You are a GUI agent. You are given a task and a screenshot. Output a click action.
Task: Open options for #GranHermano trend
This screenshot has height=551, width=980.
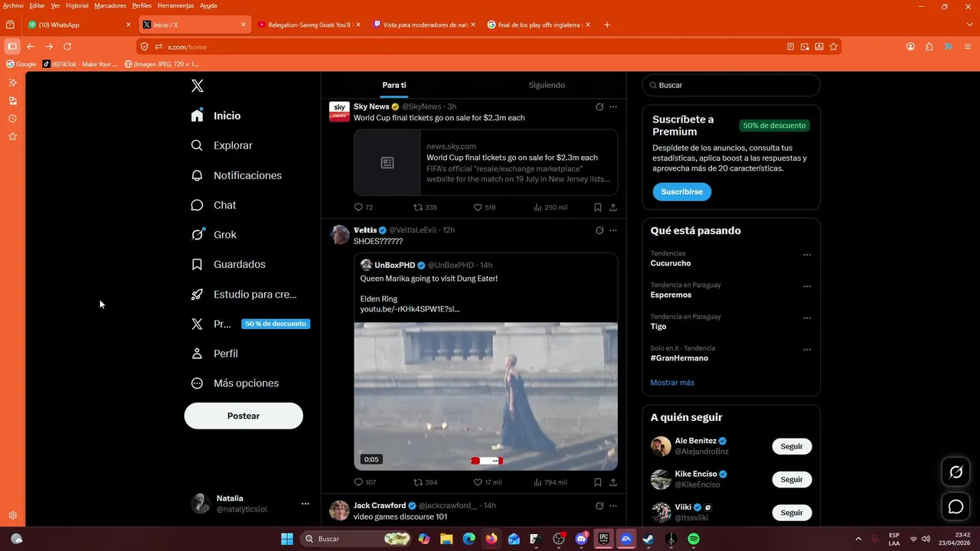[x=807, y=350]
